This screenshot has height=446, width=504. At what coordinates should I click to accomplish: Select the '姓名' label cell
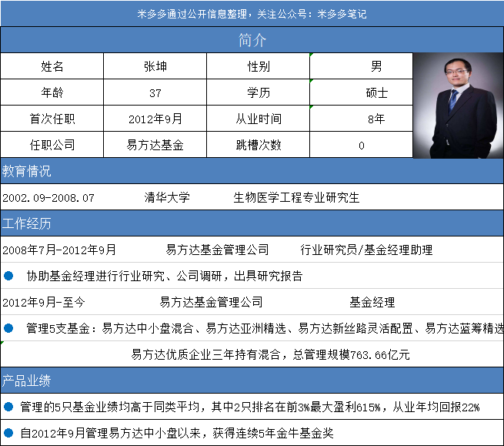[x=52, y=66]
